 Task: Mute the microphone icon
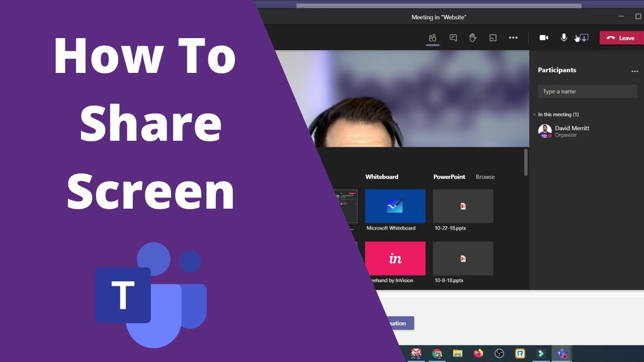click(563, 38)
